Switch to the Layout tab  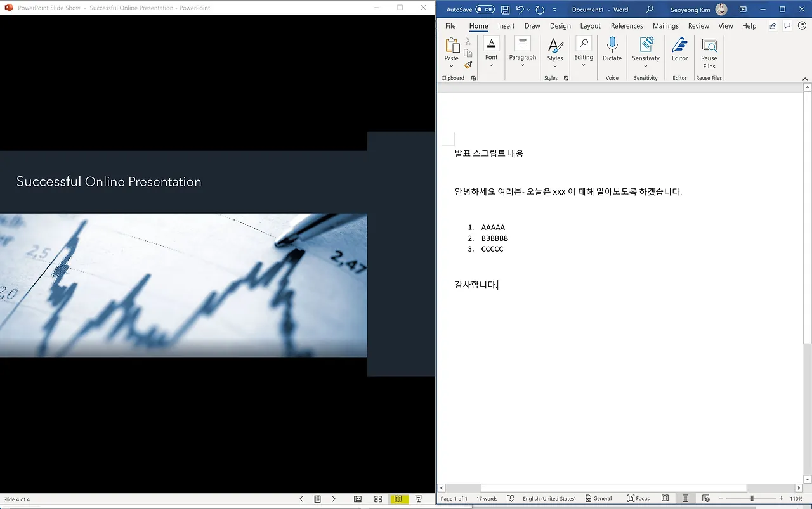(591, 26)
